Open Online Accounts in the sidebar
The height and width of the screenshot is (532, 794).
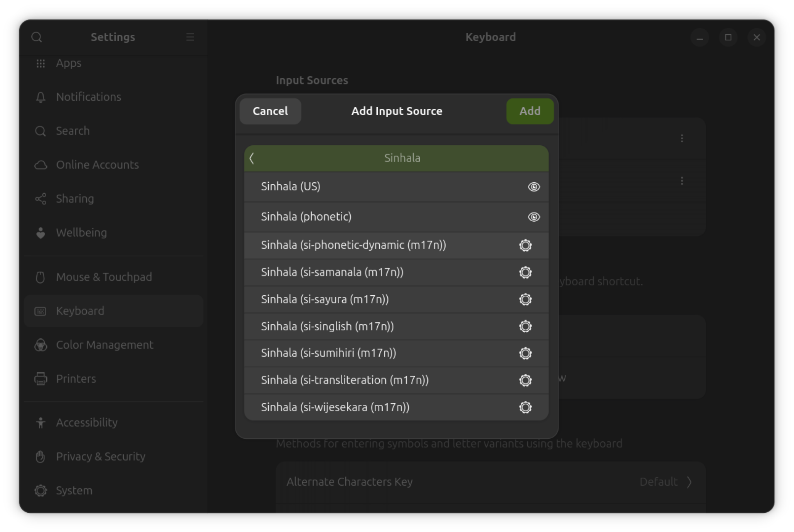[x=113, y=165]
